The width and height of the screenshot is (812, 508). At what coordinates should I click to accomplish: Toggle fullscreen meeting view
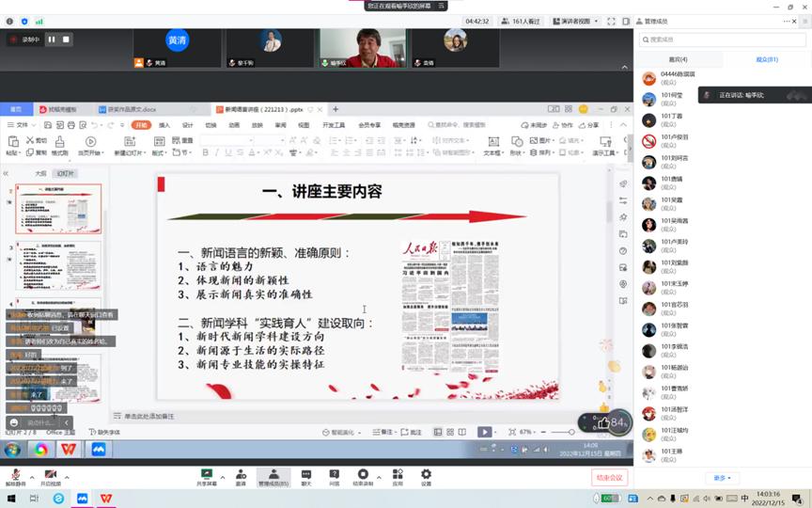[x=611, y=21]
